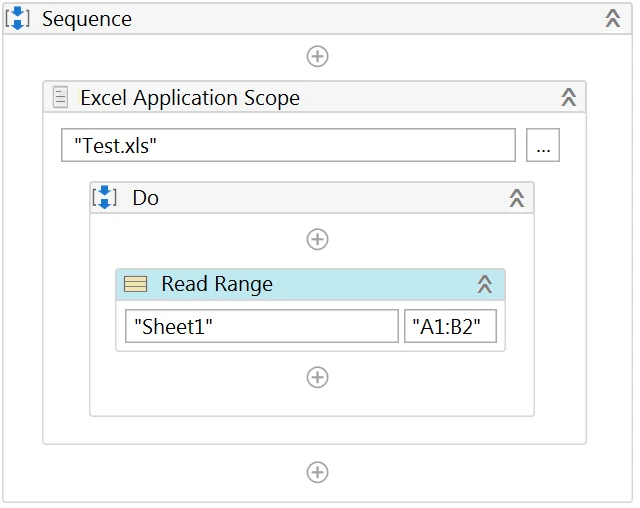Open file browser with the ellipsis button
Viewport: 640px width, 508px height.
click(x=543, y=145)
